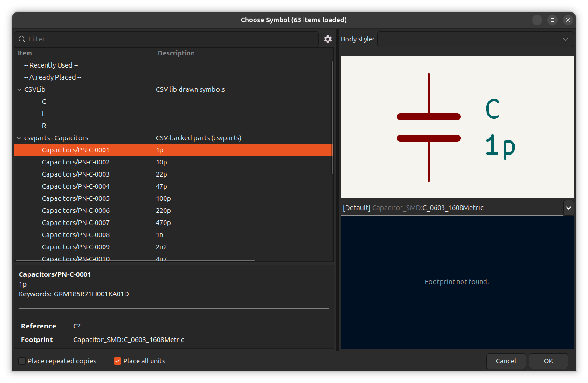The image size is (588, 383).
Task: Open the filter settings gear icon
Action: click(x=328, y=39)
